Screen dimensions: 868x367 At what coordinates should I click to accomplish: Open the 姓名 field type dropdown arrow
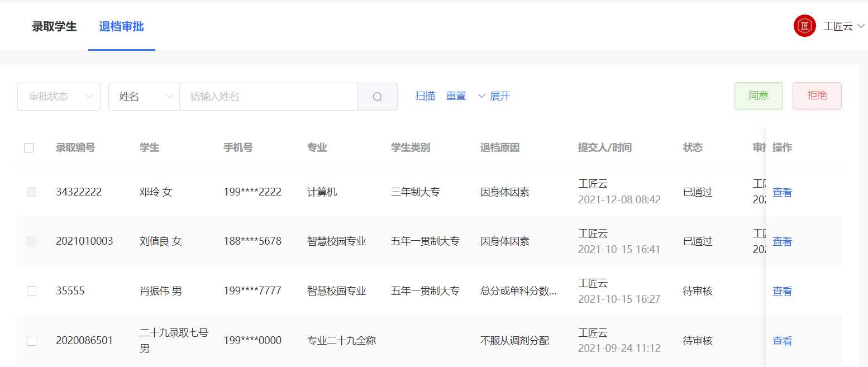(x=169, y=96)
